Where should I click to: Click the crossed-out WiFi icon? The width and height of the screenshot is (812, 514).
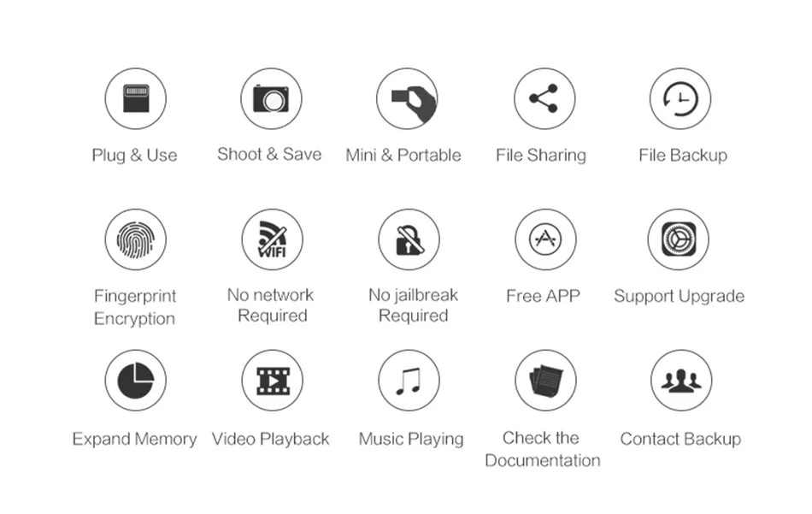point(273,239)
